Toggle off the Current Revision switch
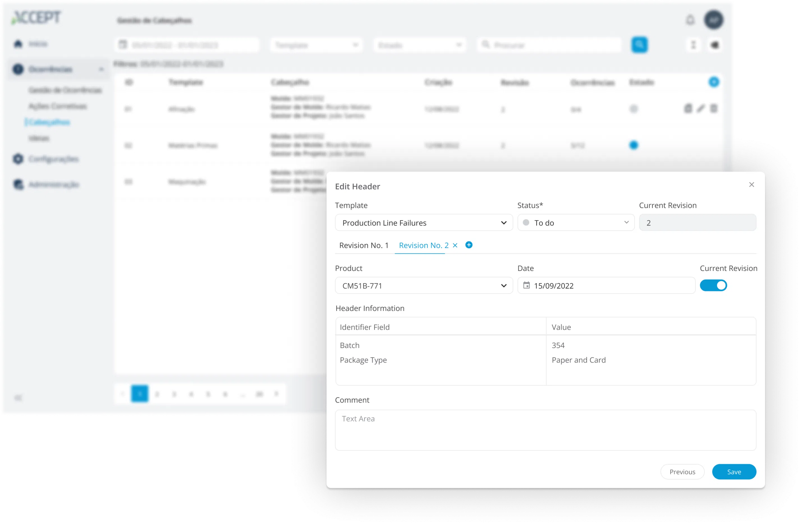Viewport: 808px width, 532px height. point(713,285)
